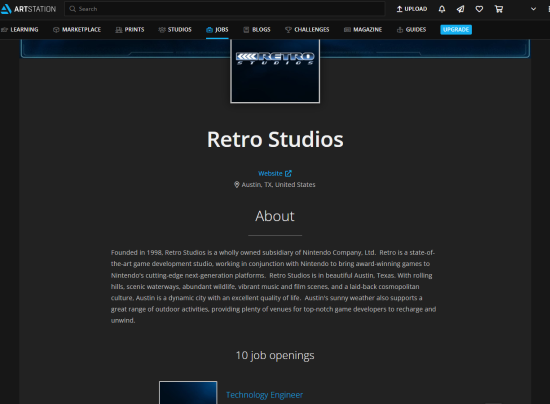Go to the Marketplace menu item

click(x=77, y=29)
